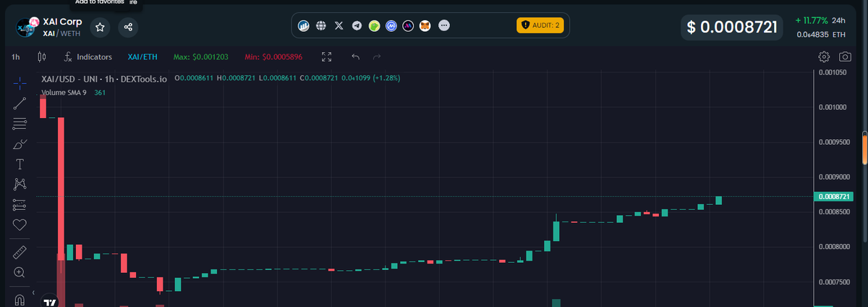Select the trend line drawing tool

pyautogui.click(x=20, y=103)
